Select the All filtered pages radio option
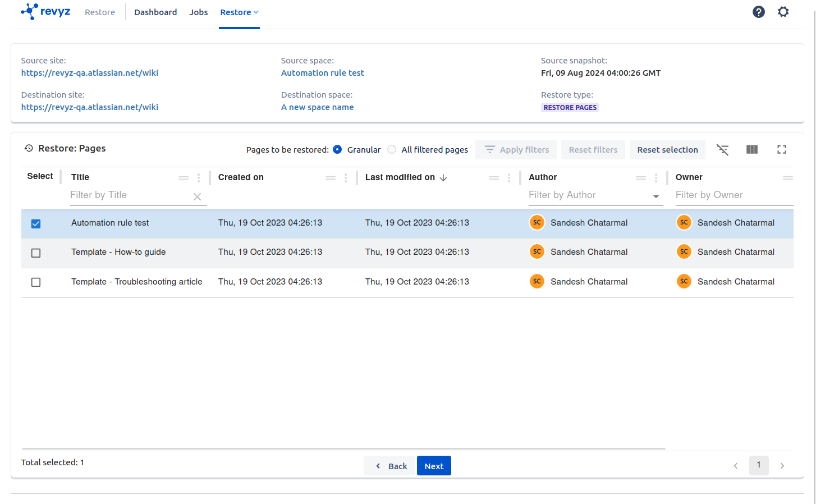 (x=392, y=150)
